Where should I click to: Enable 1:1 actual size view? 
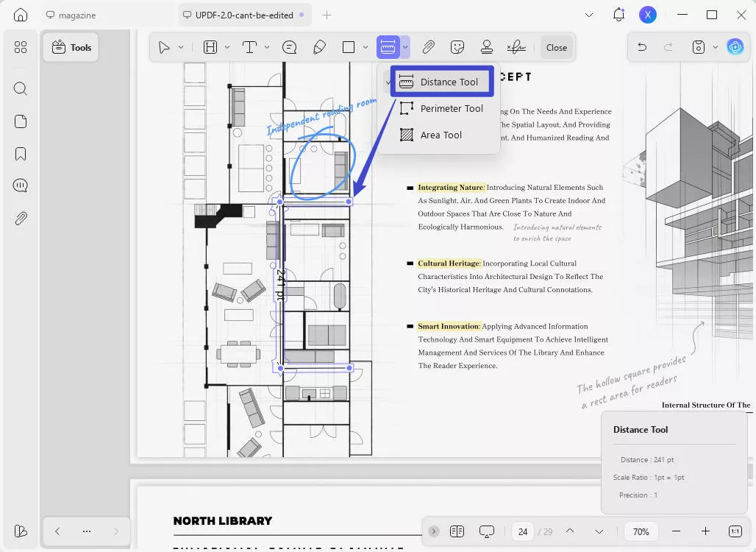[735, 531]
